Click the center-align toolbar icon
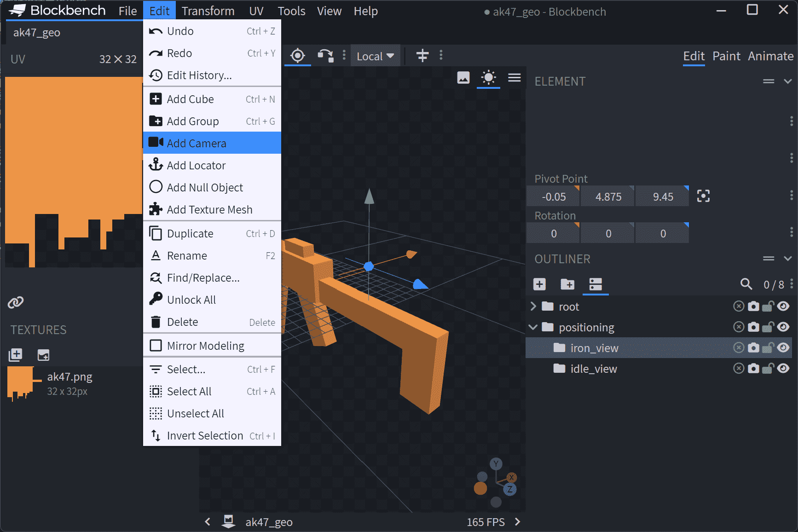The width and height of the screenshot is (798, 532). [422, 56]
